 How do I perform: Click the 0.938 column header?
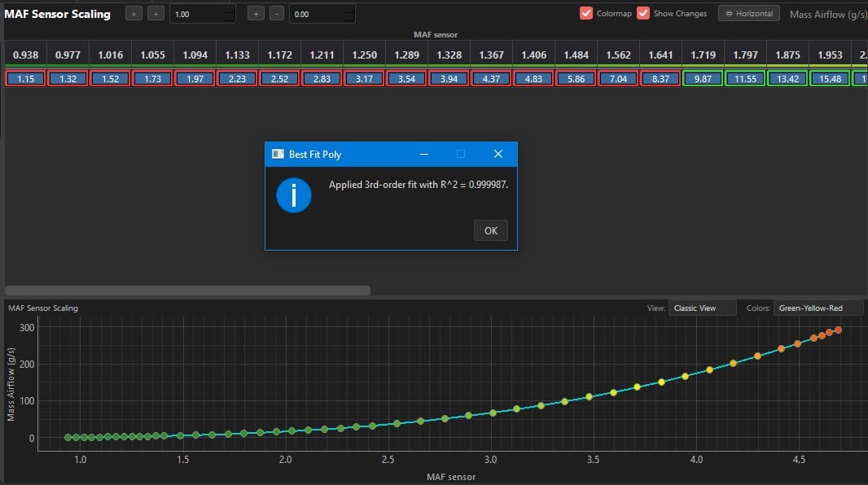25,55
